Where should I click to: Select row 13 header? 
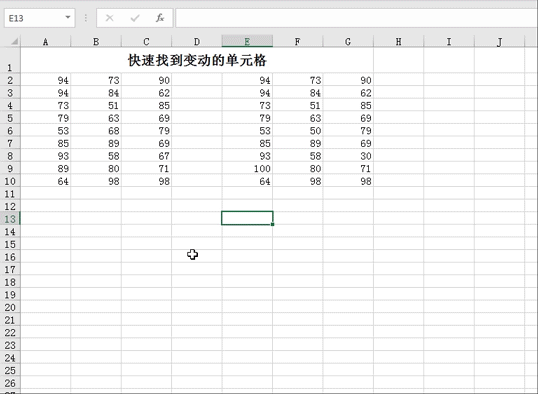pyautogui.click(x=10, y=219)
